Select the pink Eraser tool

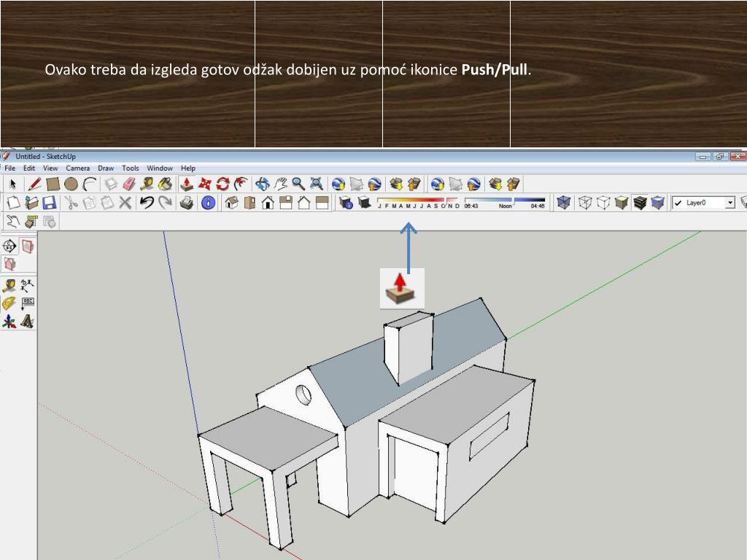click(x=129, y=184)
